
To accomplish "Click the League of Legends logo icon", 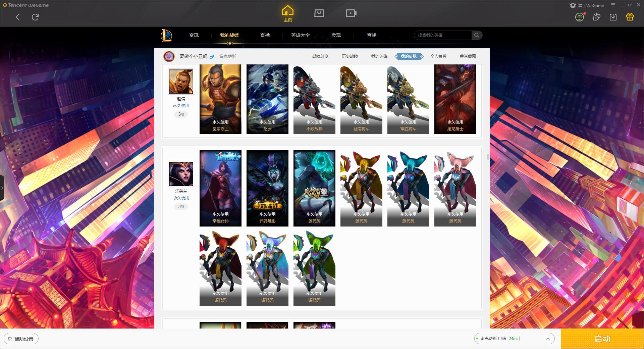I will point(166,35).
